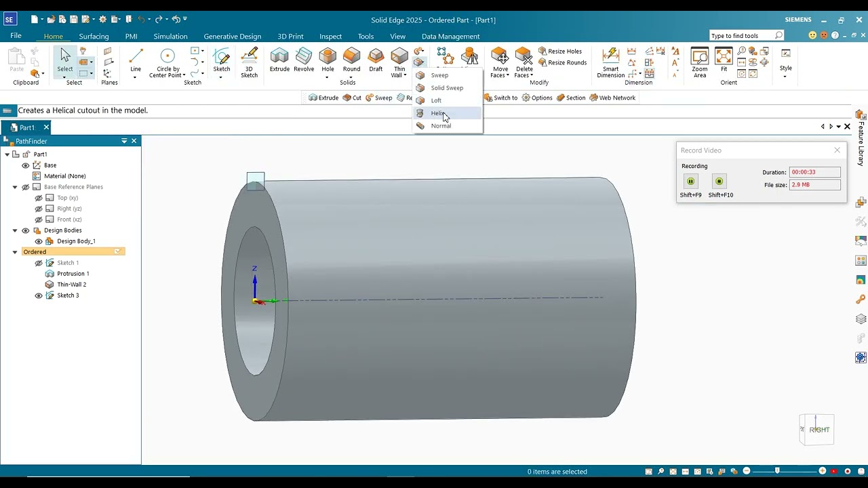Switch to the PMI tab
This screenshot has width=868, height=488.
[x=132, y=37]
